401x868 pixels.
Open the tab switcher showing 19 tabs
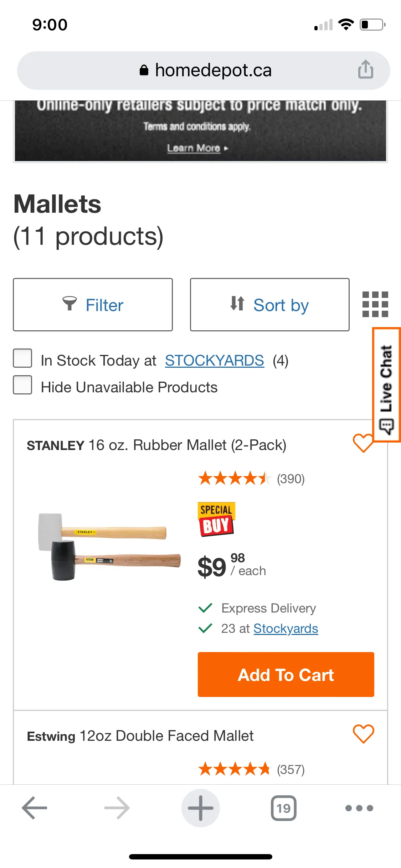(x=283, y=808)
